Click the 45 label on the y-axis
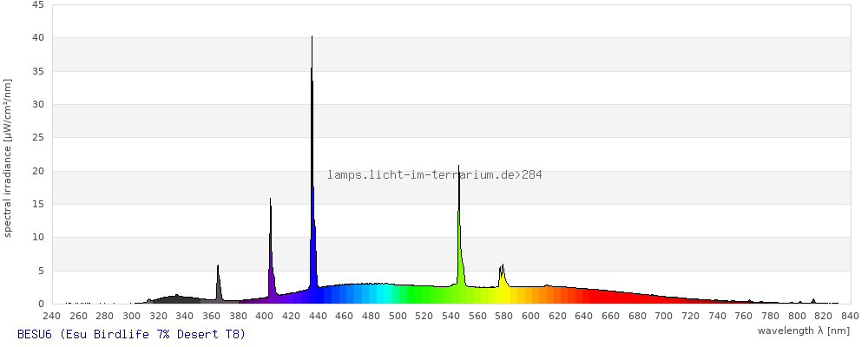This screenshot has width=868, height=347. (x=37, y=4)
